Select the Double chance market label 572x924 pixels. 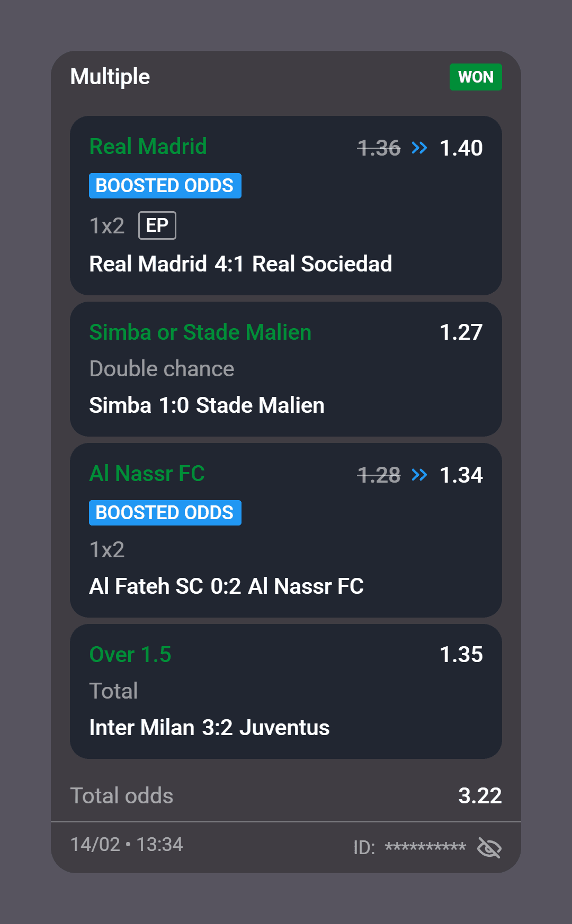(162, 368)
